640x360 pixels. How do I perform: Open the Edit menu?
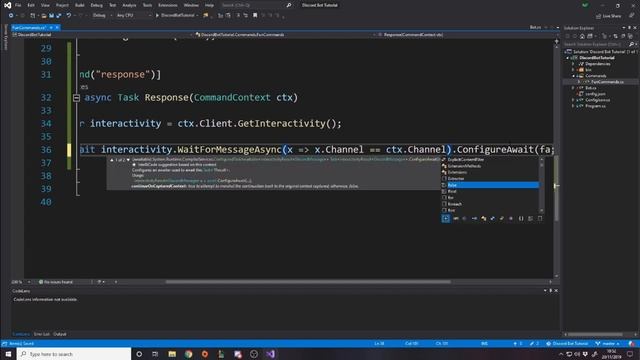pos(31,5)
